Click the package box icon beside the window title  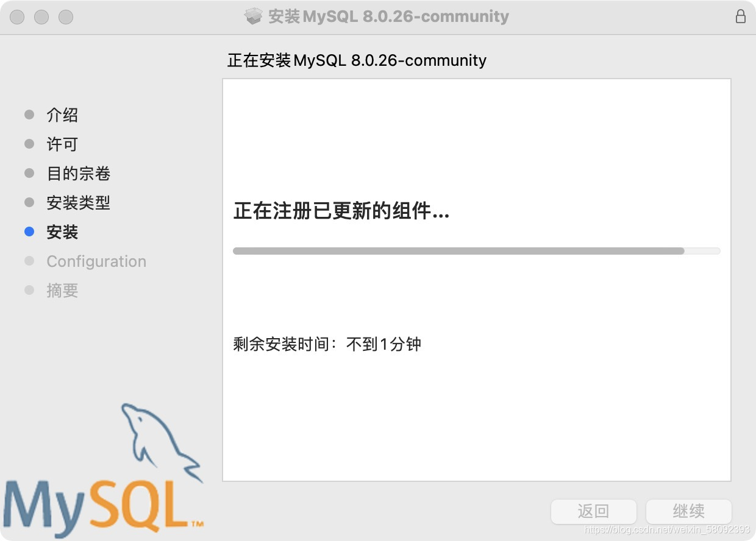[x=254, y=16]
